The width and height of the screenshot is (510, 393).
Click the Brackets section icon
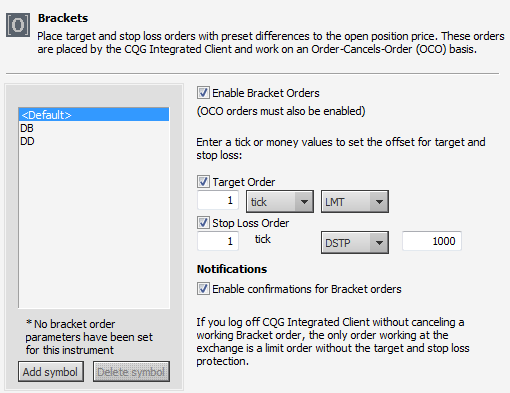pyautogui.click(x=18, y=25)
